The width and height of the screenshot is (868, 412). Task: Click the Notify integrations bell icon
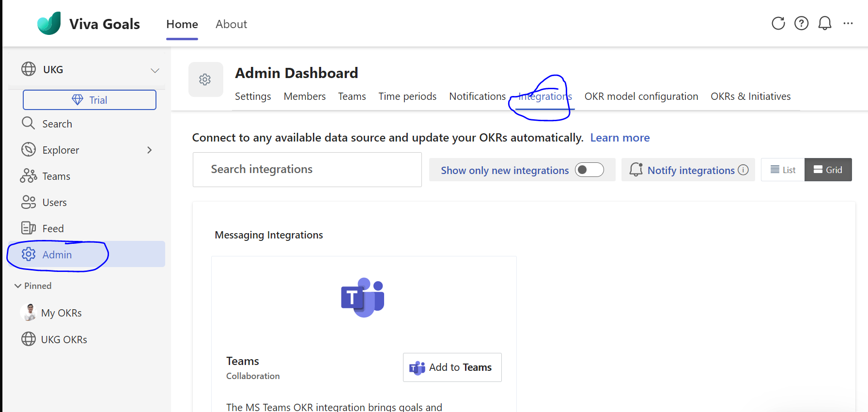pos(636,169)
